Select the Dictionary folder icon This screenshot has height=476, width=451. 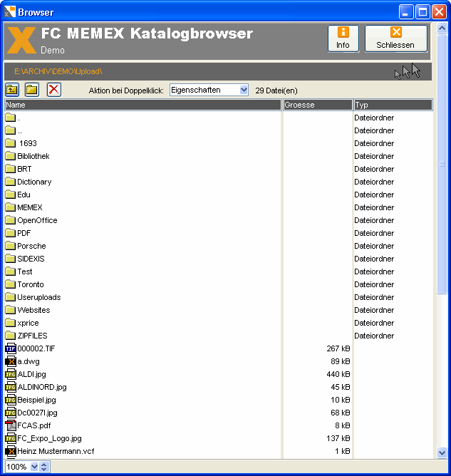click(x=10, y=182)
